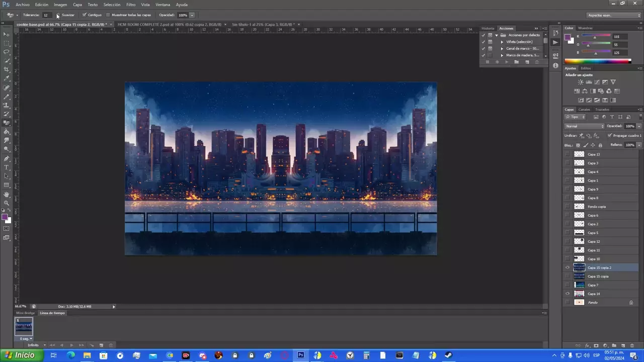Image resolution: width=644 pixels, height=362 pixels.
Task: Switch to HCM ROOM COMPLETE 2.psd document tab
Action: coord(169,24)
